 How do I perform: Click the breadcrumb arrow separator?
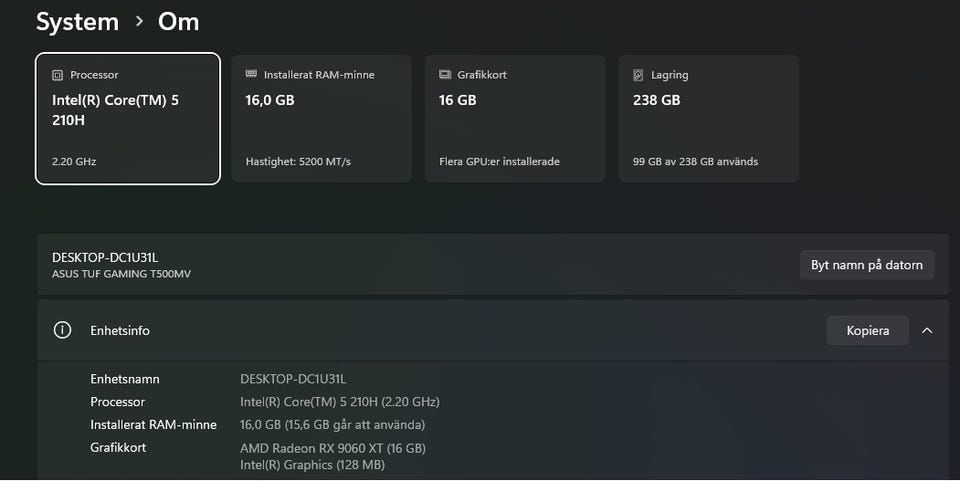coord(139,22)
